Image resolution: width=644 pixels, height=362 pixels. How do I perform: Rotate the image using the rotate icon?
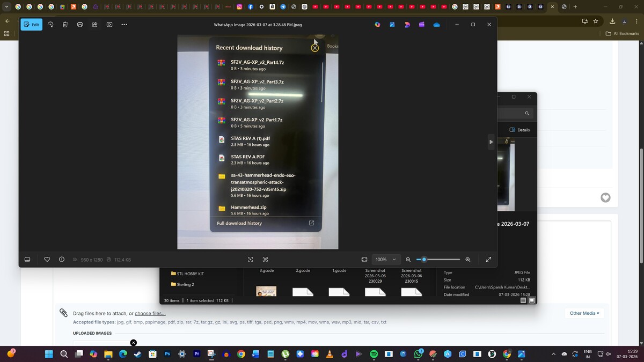(50, 25)
